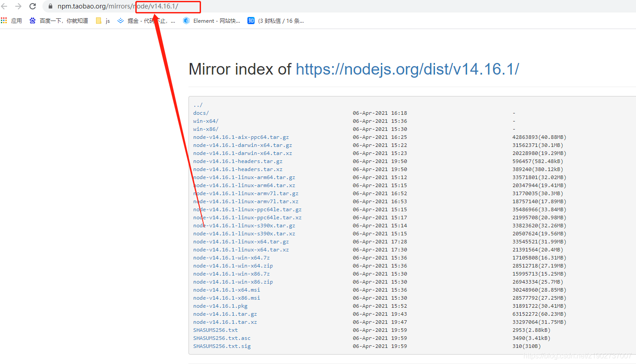Screen dimensions: 636x364
Task: Go to parent directory ../
Action: [x=198, y=105]
